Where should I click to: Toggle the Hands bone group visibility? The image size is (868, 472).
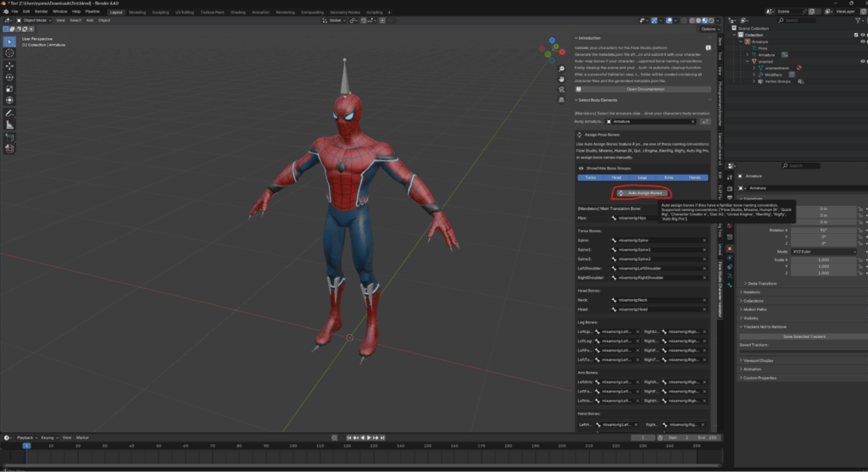tap(695, 177)
